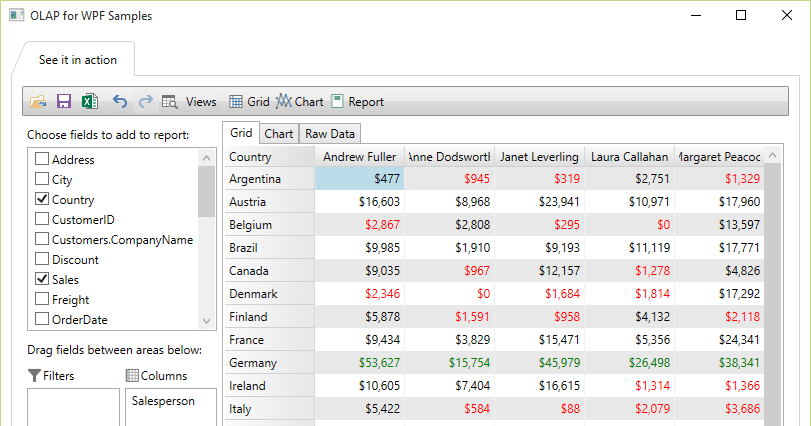Click the Chart toolbar button
Screen dimensions: 811x426
[300, 101]
